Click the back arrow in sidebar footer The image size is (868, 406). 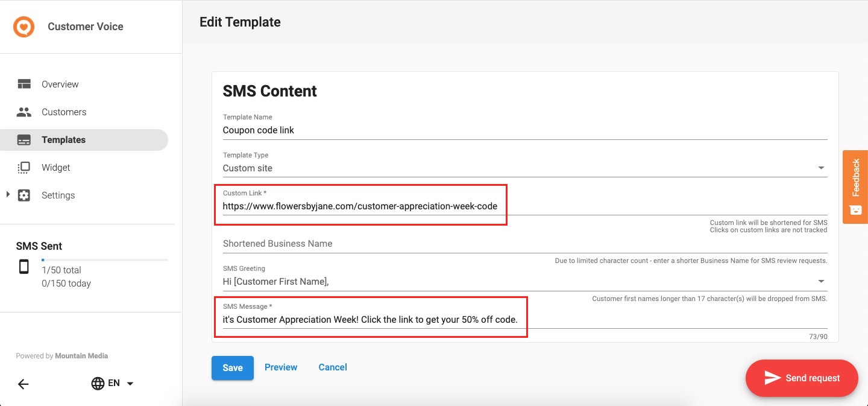(23, 384)
